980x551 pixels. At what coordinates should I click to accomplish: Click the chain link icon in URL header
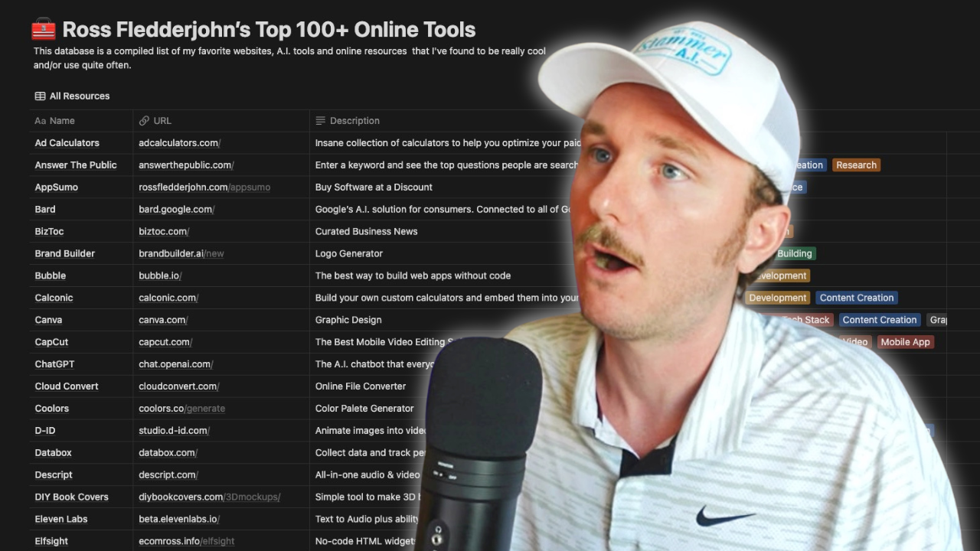click(x=144, y=120)
